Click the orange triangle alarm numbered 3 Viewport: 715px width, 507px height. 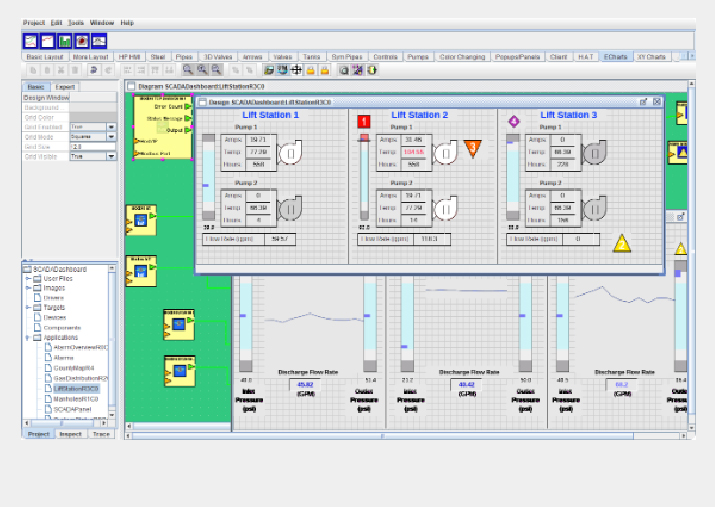pyautogui.click(x=472, y=148)
